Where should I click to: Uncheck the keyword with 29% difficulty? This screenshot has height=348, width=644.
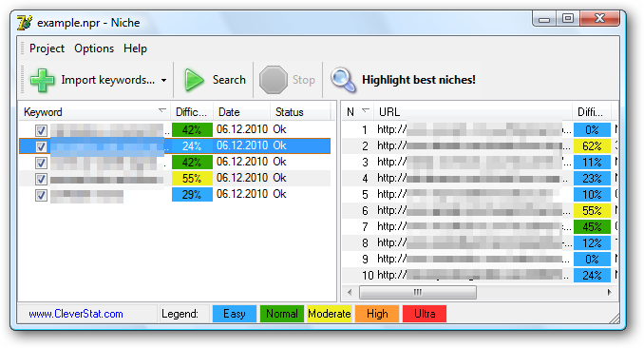(x=41, y=195)
